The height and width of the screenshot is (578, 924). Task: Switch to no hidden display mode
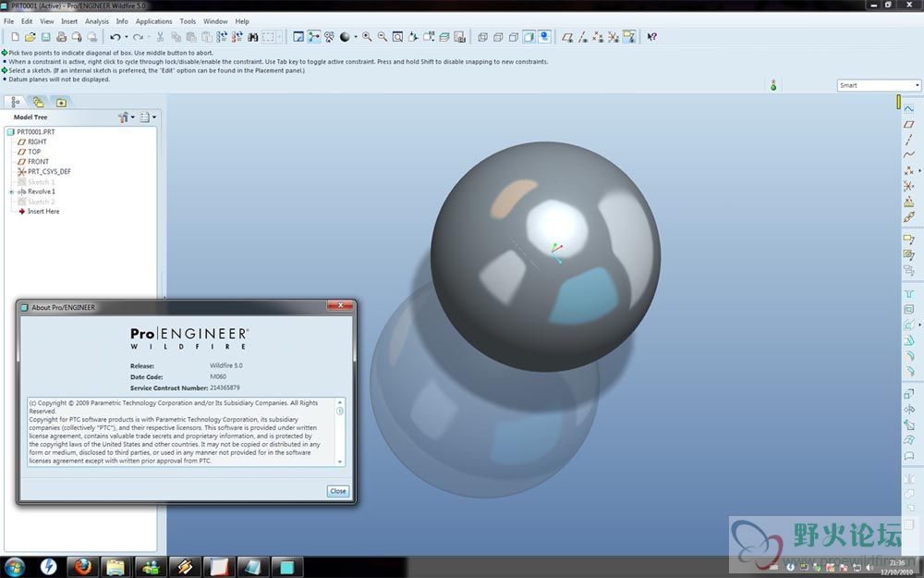point(513,37)
